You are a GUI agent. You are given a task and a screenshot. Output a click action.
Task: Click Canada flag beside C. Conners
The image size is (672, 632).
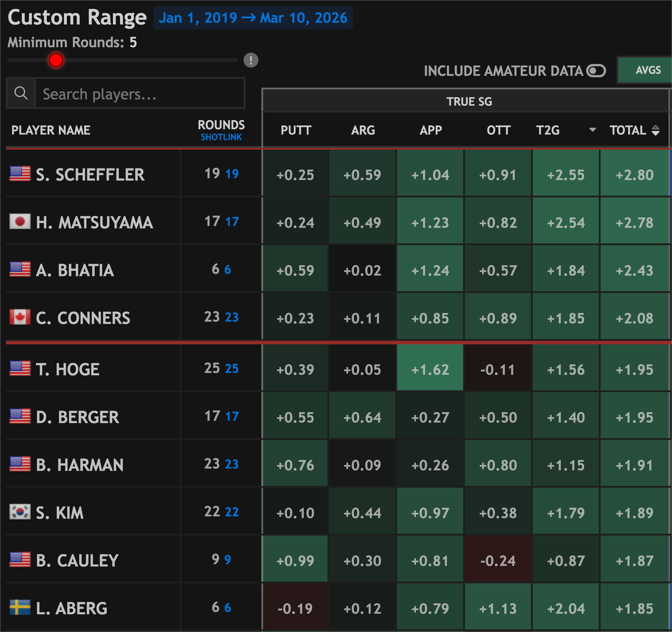pos(20,317)
